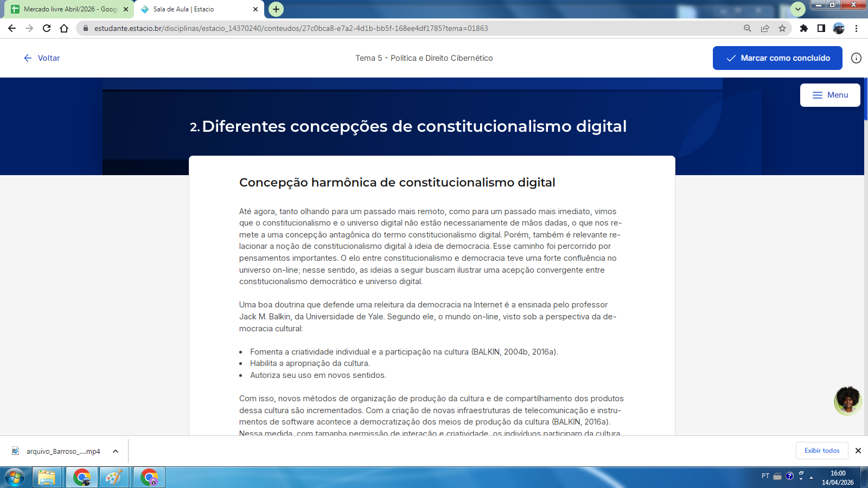This screenshot has height=488, width=868.
Task: Click the share page icon in address bar
Action: [x=765, y=28]
